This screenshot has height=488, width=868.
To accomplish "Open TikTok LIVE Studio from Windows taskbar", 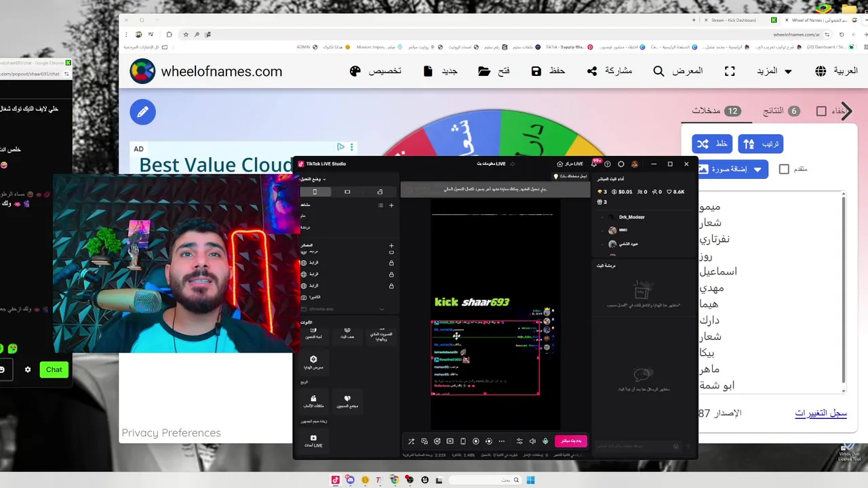I will (335, 480).
